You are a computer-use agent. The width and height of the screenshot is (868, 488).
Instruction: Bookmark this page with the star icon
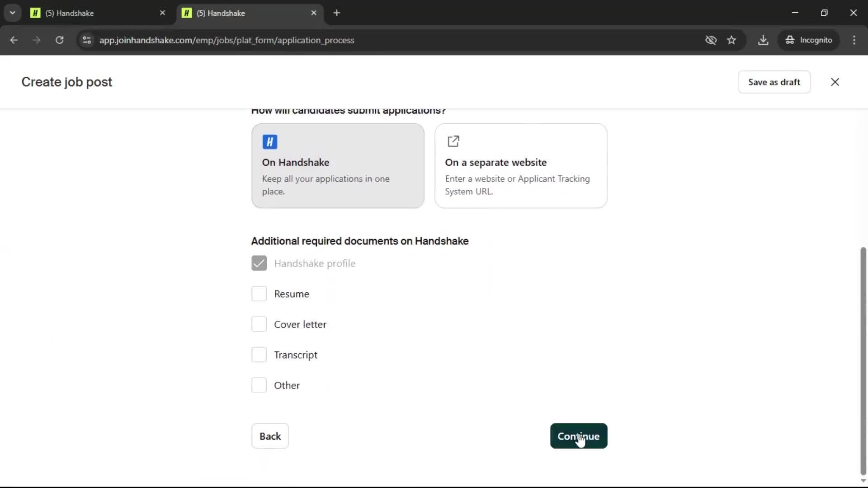(731, 40)
